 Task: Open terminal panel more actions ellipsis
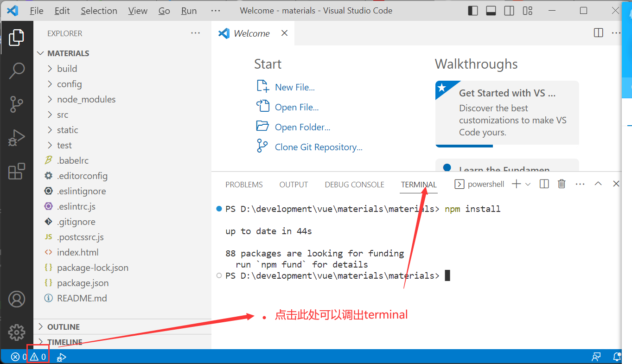click(x=580, y=184)
